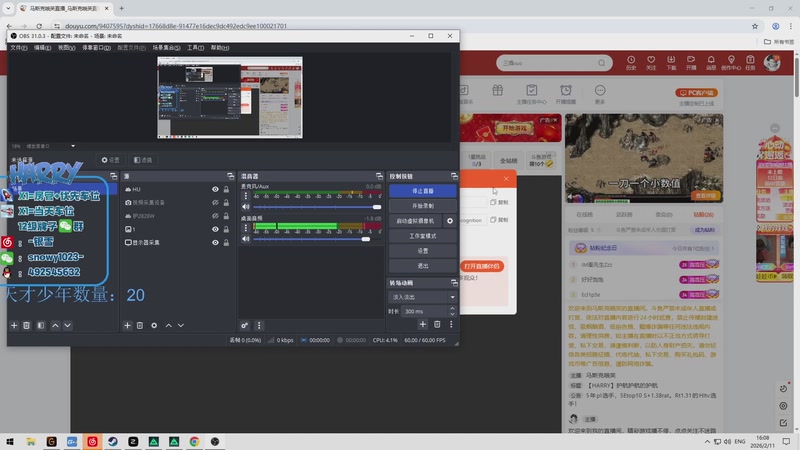The image size is (800, 450).
Task: Adjust the 麦克风/Aux volume slider
Action: [x=317, y=207]
